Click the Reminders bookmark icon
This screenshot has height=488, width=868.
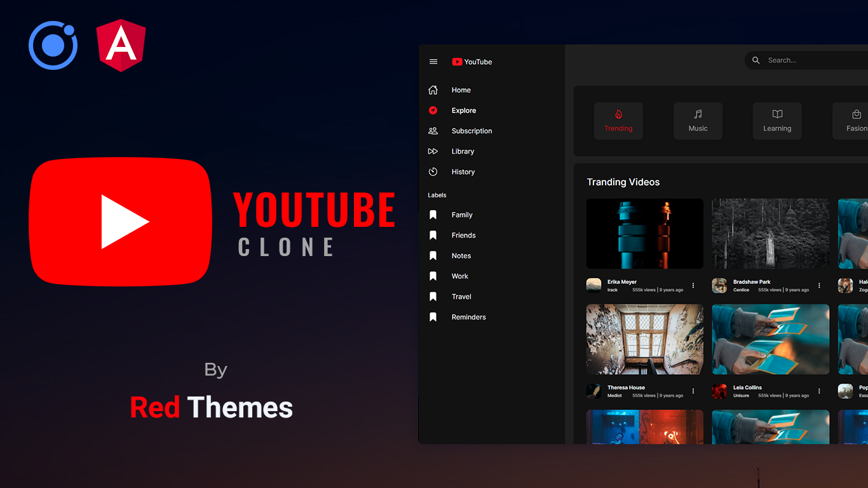point(433,316)
